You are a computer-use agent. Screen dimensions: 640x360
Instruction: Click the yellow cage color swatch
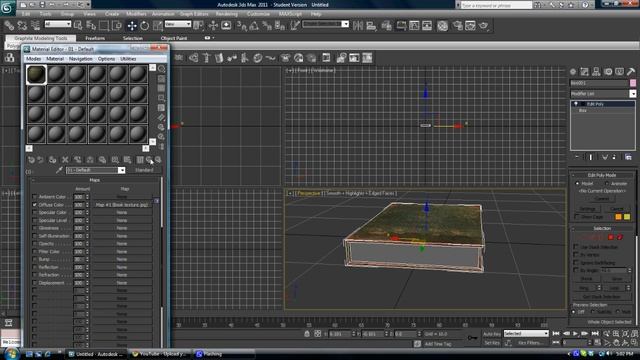pos(627,217)
